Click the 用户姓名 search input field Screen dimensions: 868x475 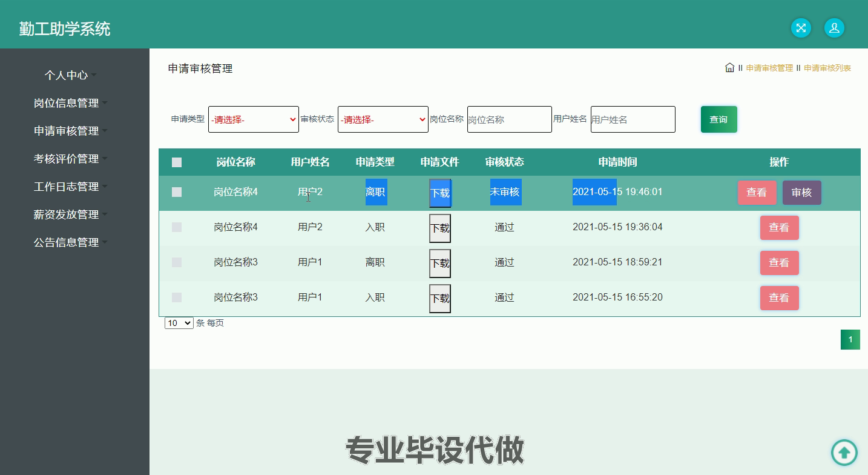(x=633, y=119)
